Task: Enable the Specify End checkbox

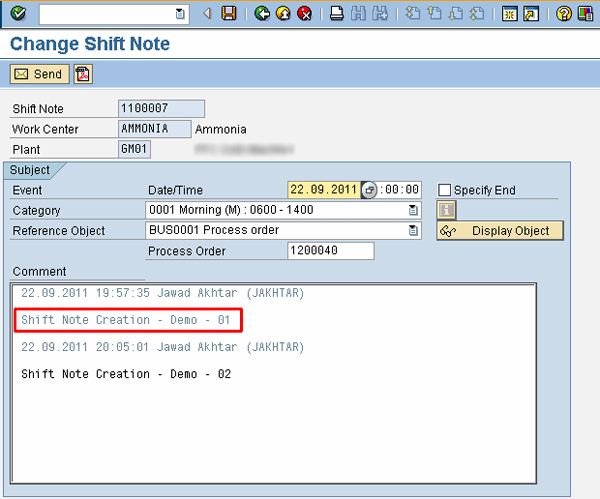Action: 445,190
